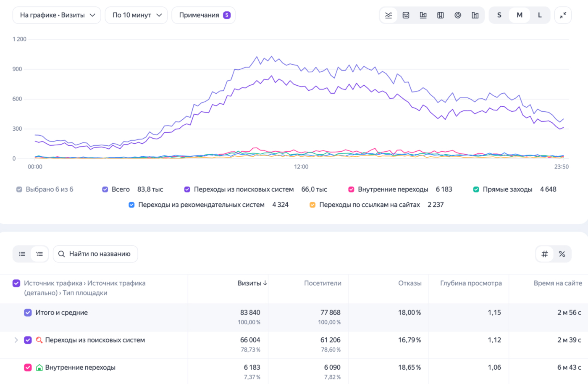Screen dimensions: 588x384
Task: Sort table by 'Посетители' column
Action: (x=323, y=283)
